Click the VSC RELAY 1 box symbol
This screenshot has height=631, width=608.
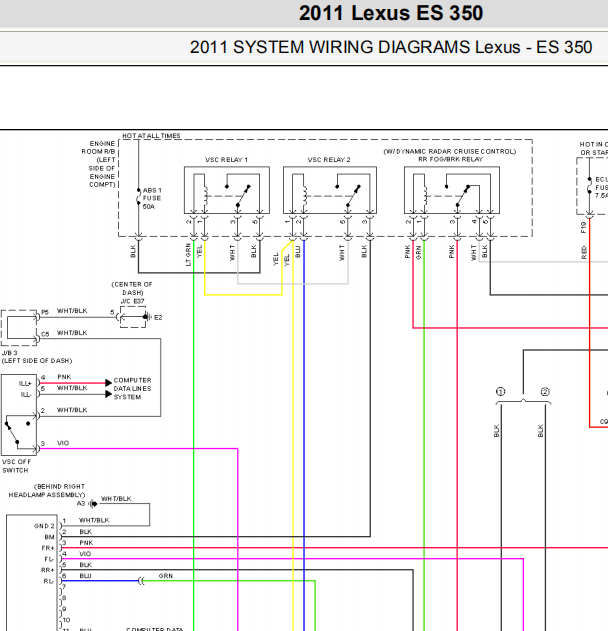[227, 190]
